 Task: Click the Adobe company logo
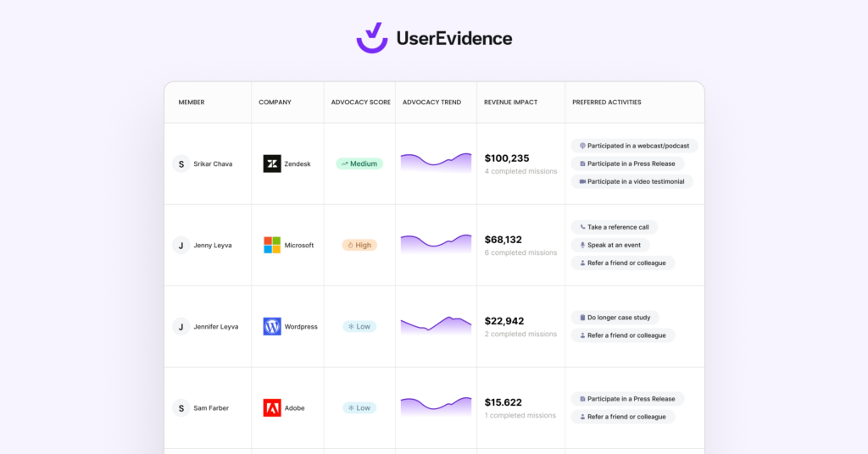point(272,407)
